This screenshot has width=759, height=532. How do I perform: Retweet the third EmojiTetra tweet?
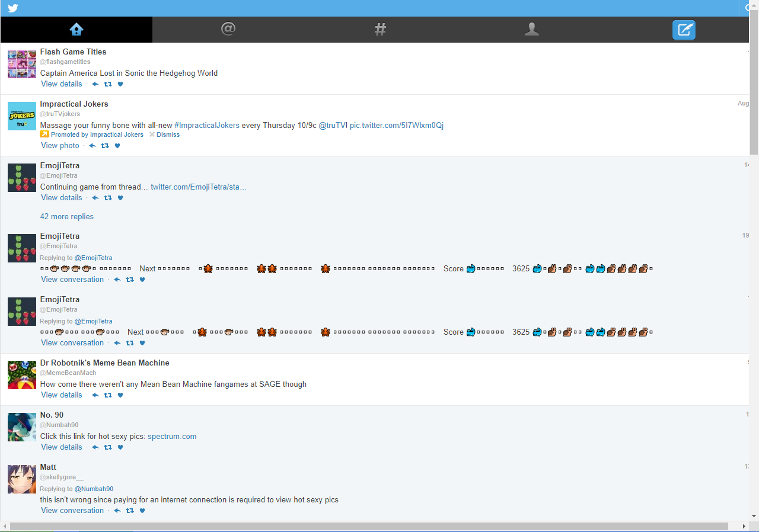click(x=129, y=343)
